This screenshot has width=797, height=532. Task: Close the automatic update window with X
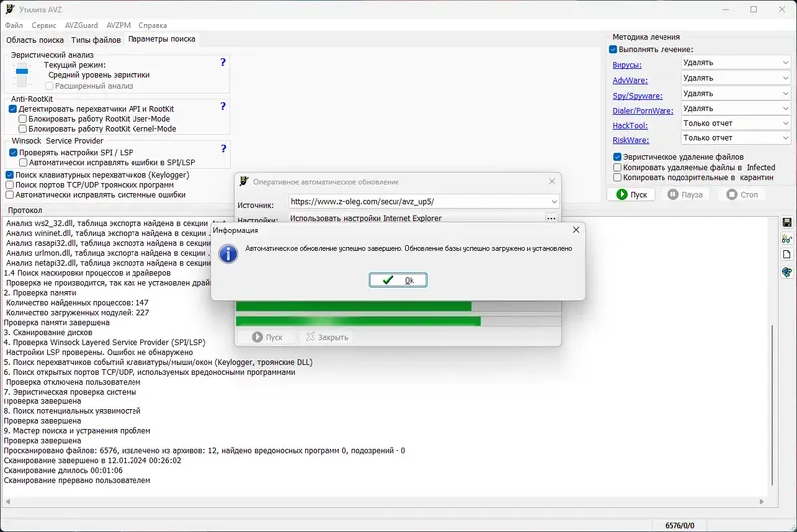(x=552, y=181)
